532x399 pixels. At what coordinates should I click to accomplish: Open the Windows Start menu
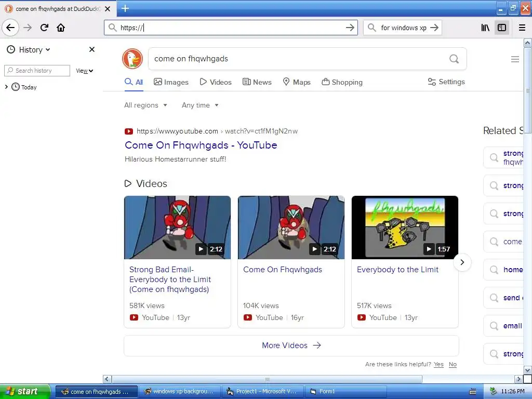(x=24, y=391)
